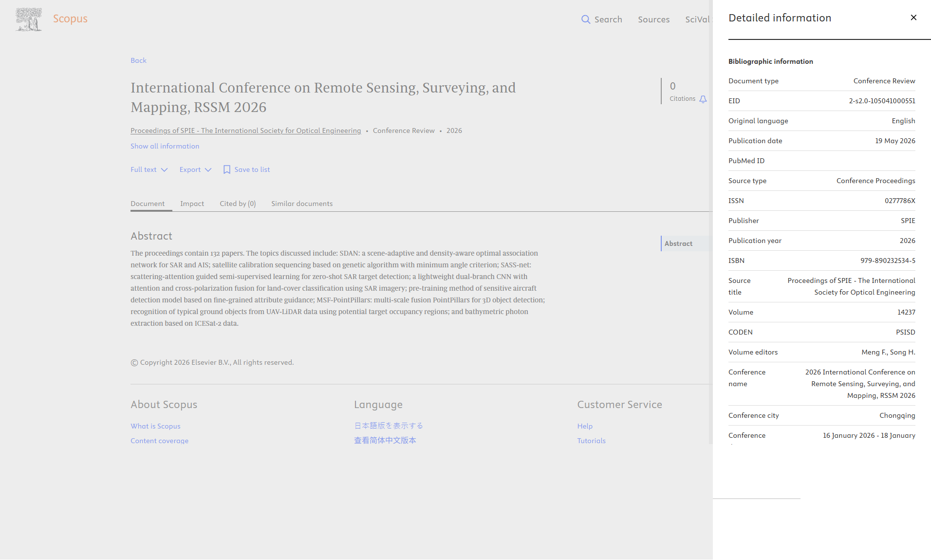Click the Bibliographic information heading
This screenshot has width=931, height=560.
tap(770, 61)
